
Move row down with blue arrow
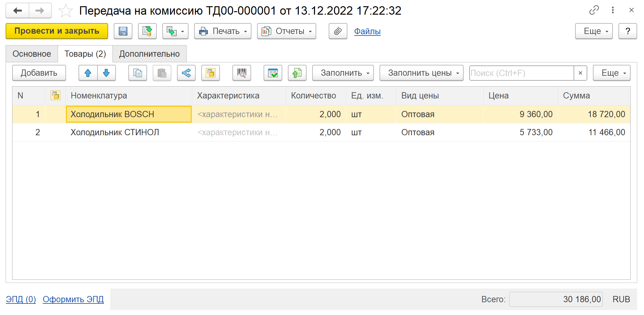pos(106,73)
